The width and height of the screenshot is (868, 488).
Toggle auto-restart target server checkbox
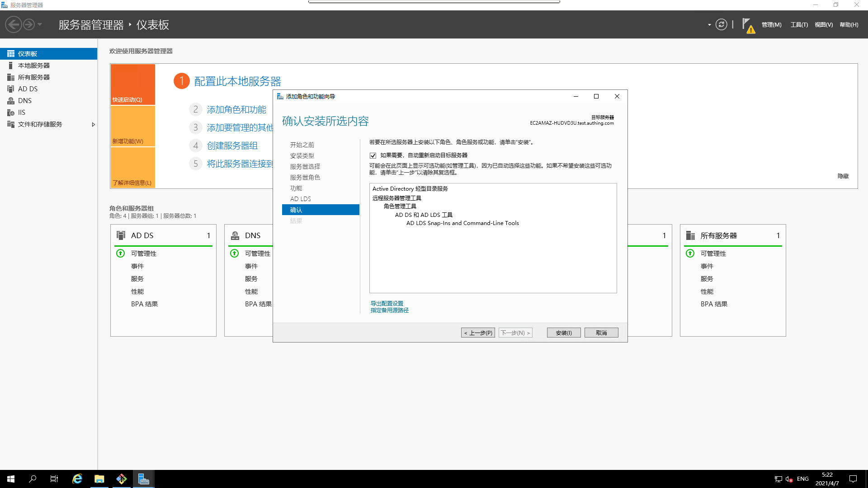[x=373, y=155]
